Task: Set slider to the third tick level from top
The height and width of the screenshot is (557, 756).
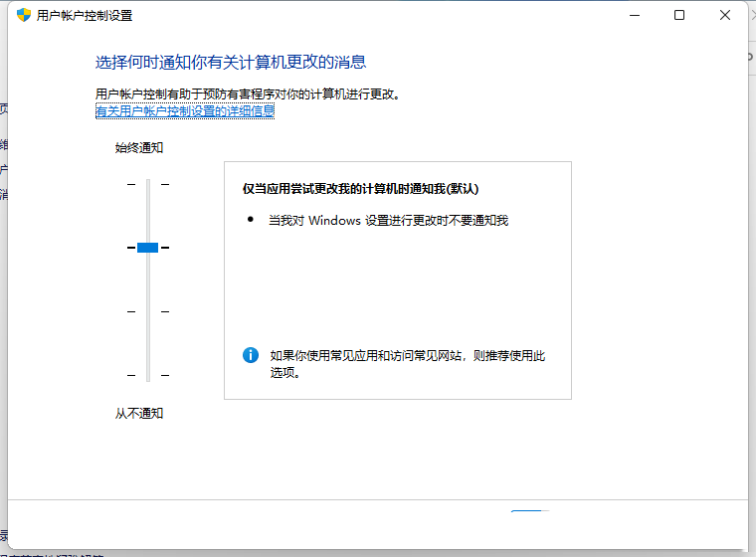Action: (x=148, y=311)
